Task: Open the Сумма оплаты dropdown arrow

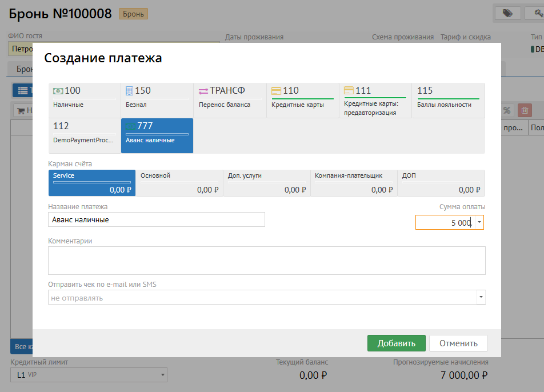Action: point(479,222)
